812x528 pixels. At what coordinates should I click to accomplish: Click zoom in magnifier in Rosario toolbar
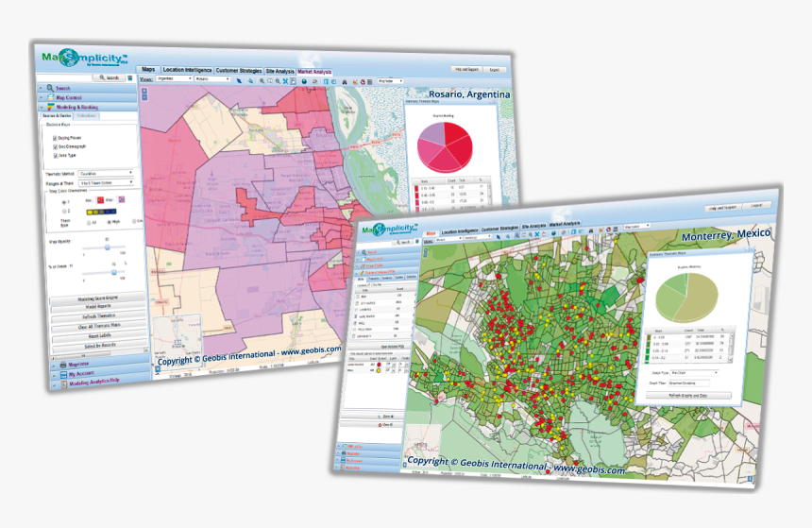(x=262, y=81)
